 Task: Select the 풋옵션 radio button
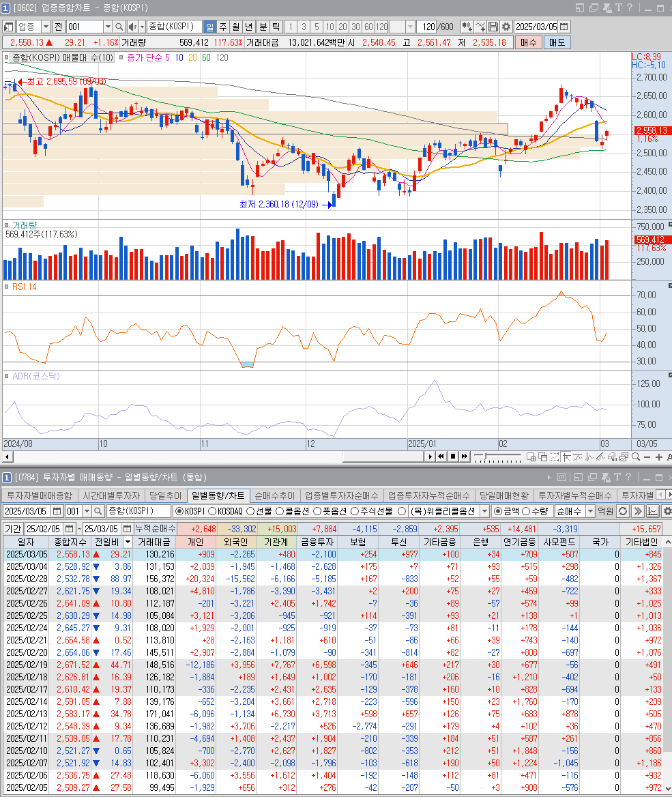317,511
